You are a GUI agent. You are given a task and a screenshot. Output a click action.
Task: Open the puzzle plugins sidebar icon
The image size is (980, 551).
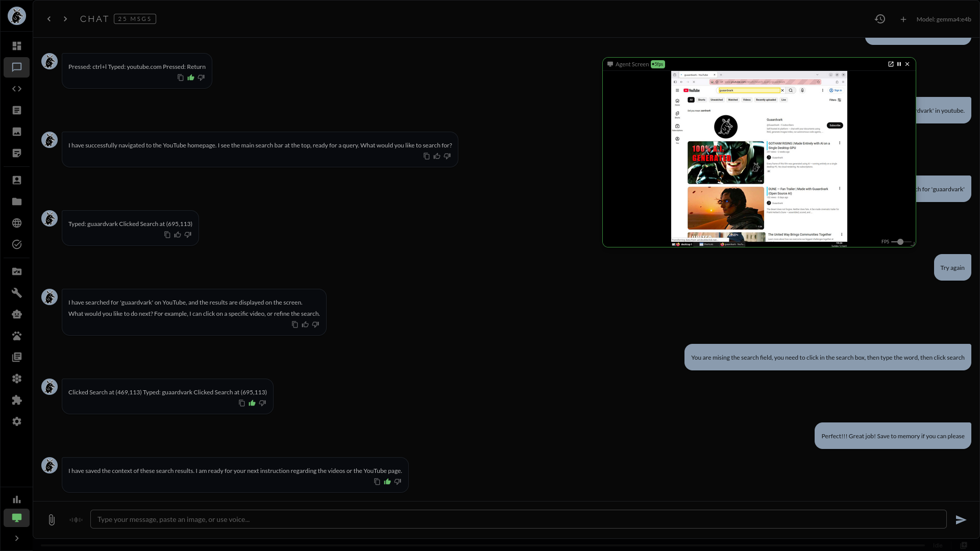[x=17, y=400]
